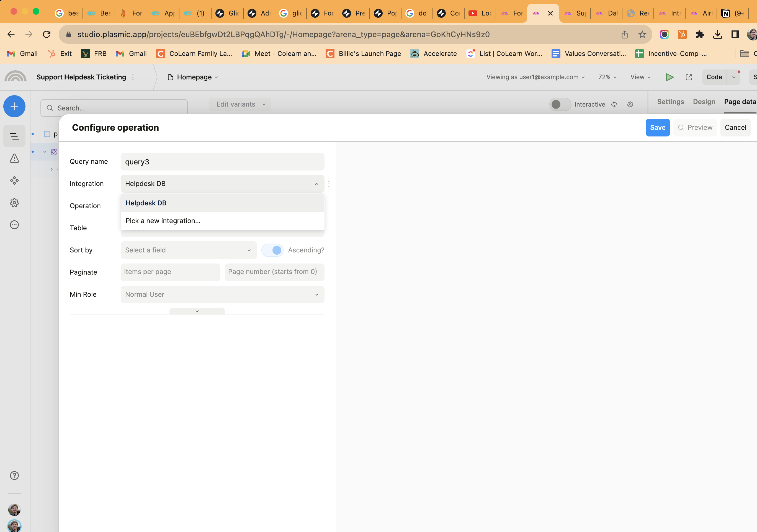Click the blue plus insert button
This screenshot has height=532, width=757.
(14, 106)
